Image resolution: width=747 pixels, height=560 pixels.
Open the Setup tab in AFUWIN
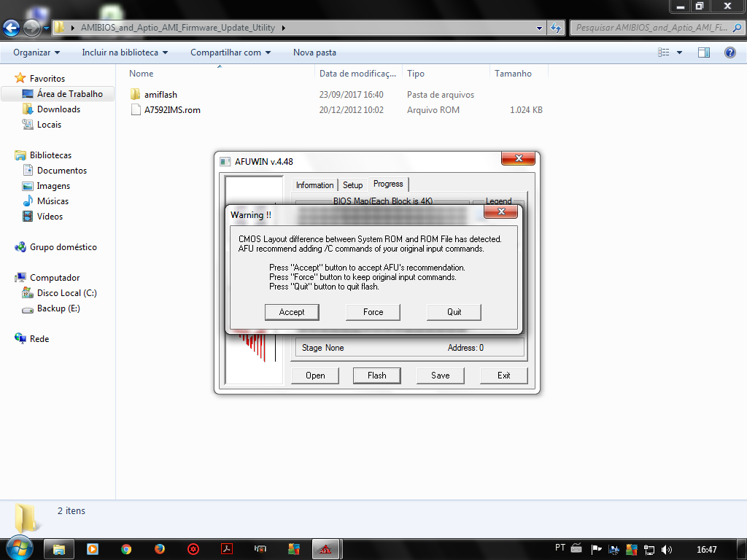click(352, 184)
